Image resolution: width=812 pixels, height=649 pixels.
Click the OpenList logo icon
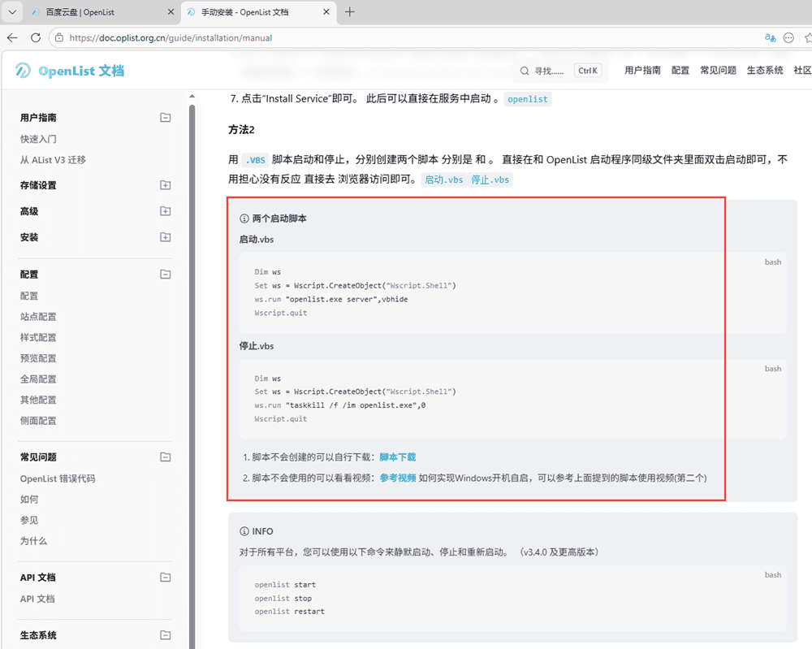23,71
